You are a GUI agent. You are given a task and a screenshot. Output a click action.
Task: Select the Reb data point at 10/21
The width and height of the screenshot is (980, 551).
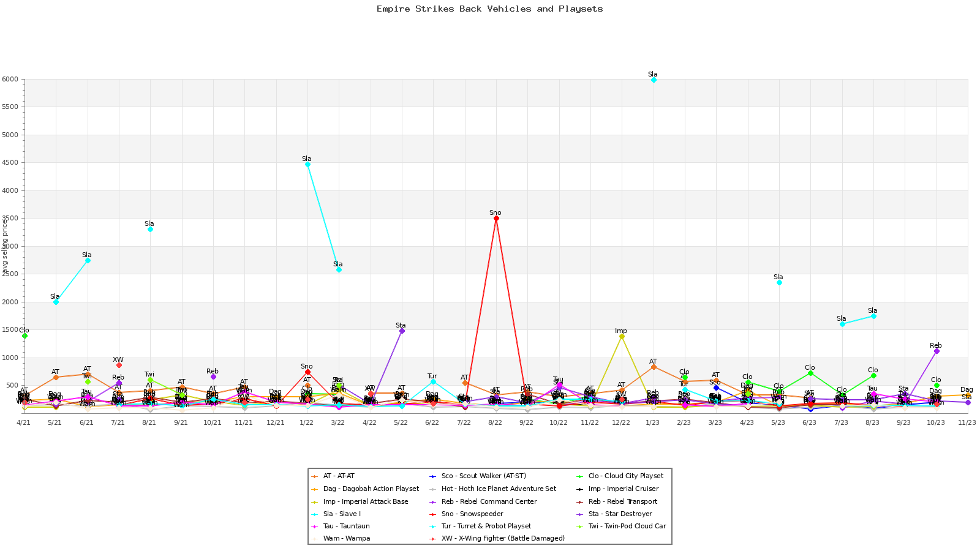pos(213,377)
